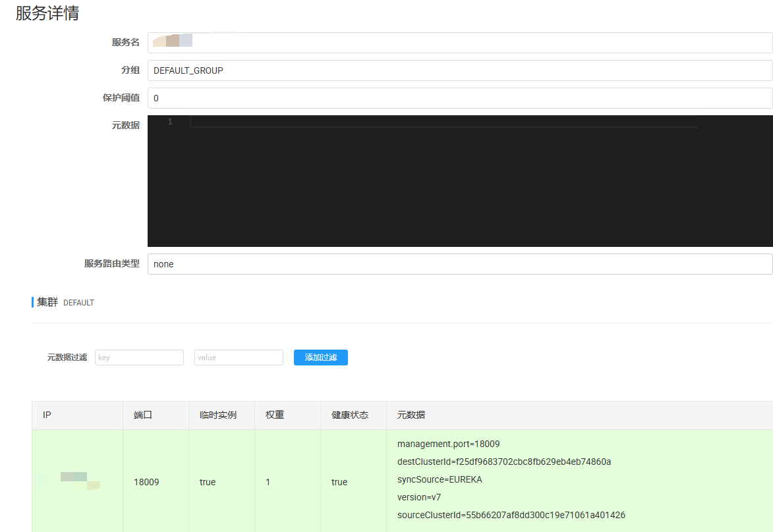
Task: Click the 分组 field showing DEFAULT_GROUP
Action: click(459, 70)
